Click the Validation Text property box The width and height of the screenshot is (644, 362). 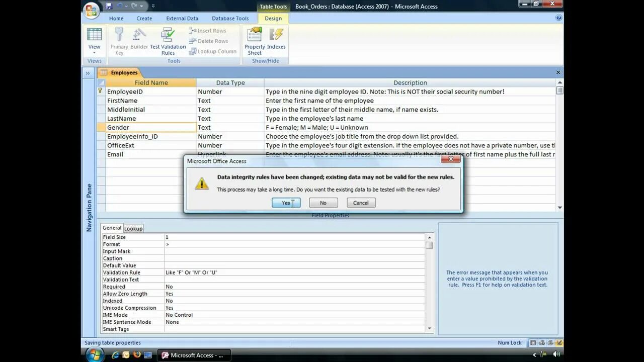coord(295,280)
